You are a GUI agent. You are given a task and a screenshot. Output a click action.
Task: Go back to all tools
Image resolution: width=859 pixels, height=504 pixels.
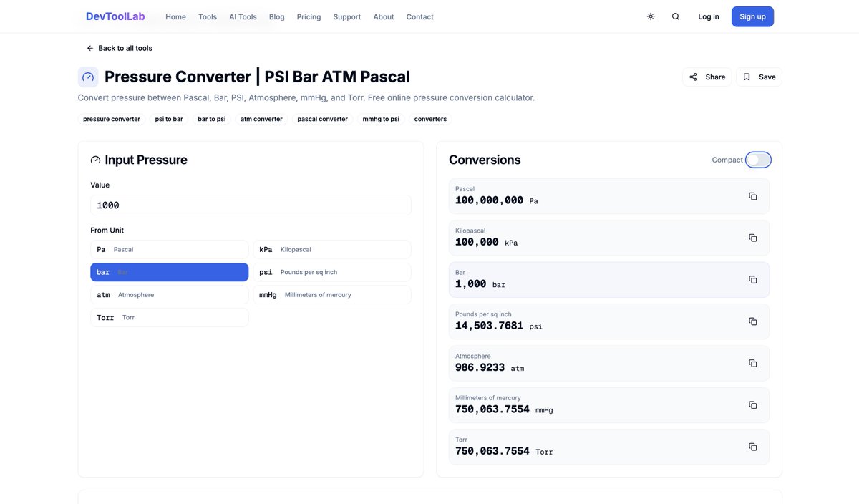coord(120,48)
